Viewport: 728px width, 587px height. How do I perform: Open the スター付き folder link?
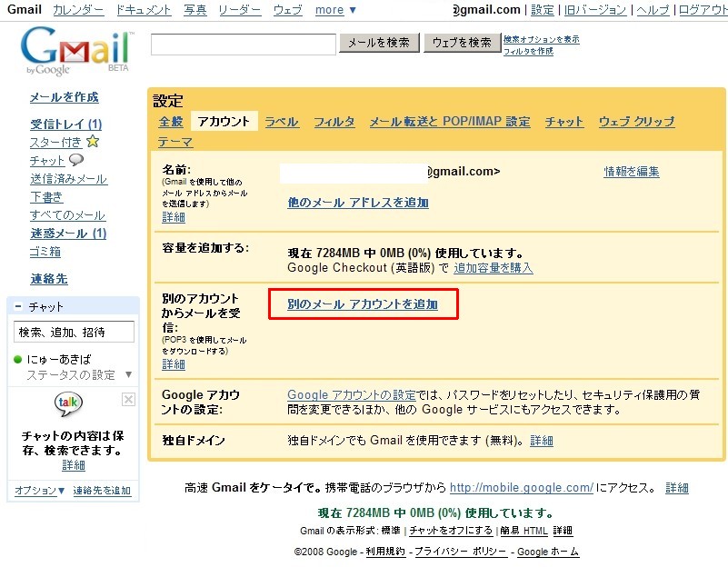pos(55,142)
